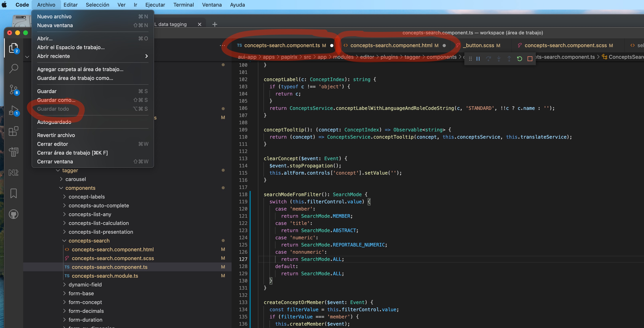Image resolution: width=644 pixels, height=328 pixels.
Task: Click the GitHub sidebar icon
Action: 14,214
